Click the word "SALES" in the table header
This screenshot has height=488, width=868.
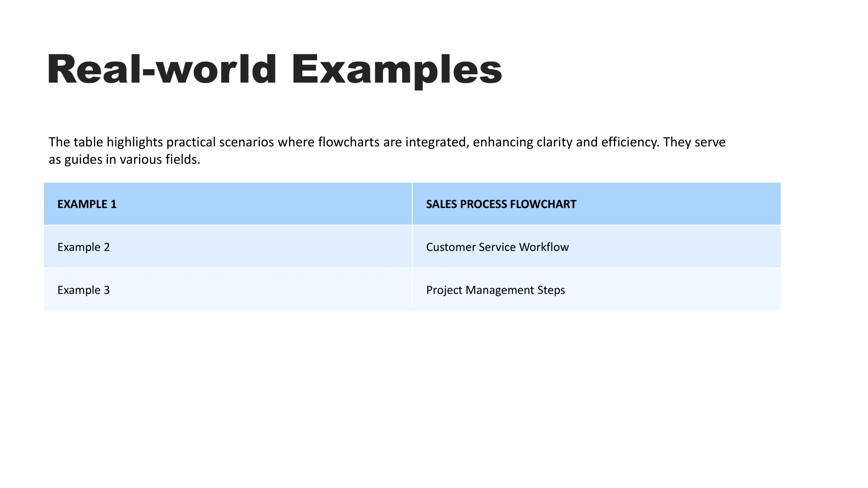pos(441,204)
